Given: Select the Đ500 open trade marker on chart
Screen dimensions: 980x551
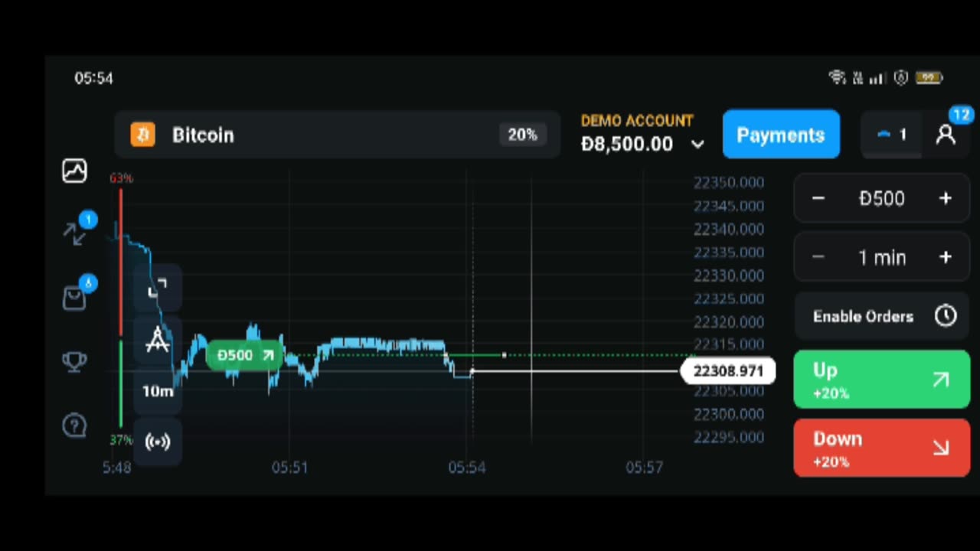Looking at the screenshot, I should click(245, 355).
